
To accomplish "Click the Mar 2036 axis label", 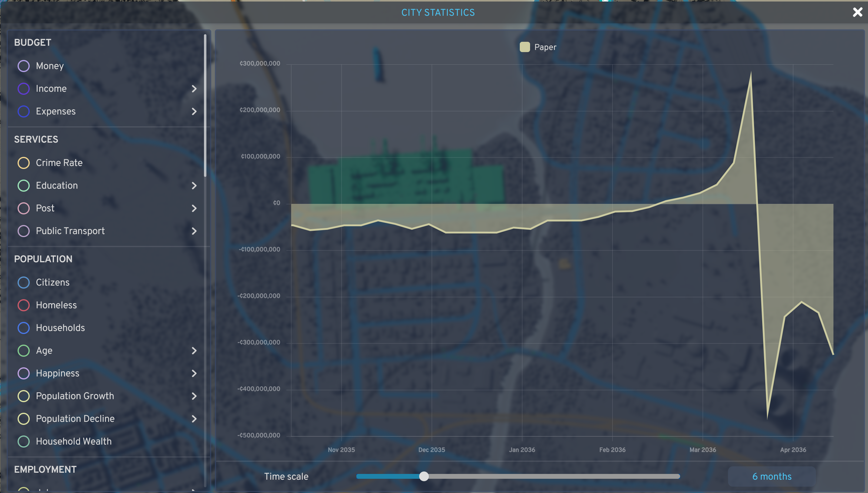I will tap(703, 450).
